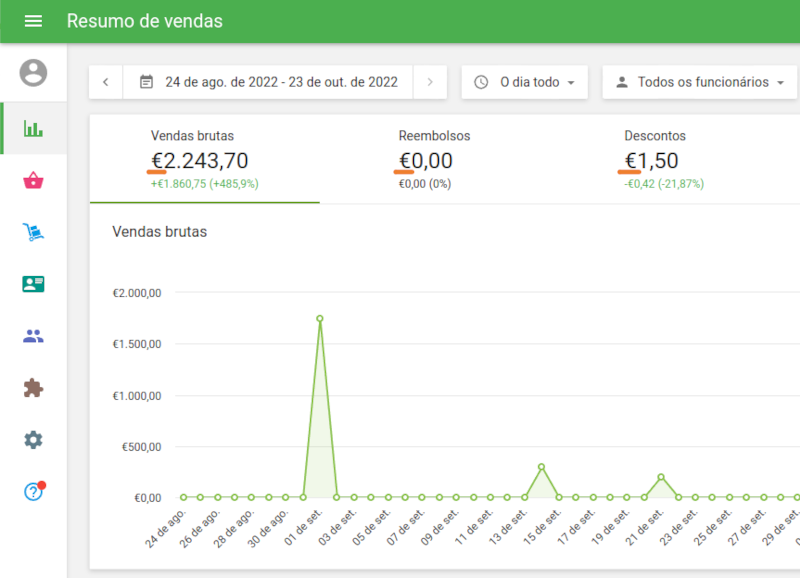The height and width of the screenshot is (578, 800).
Task: Open the Integrations puzzle-piece icon
Action: (x=33, y=388)
